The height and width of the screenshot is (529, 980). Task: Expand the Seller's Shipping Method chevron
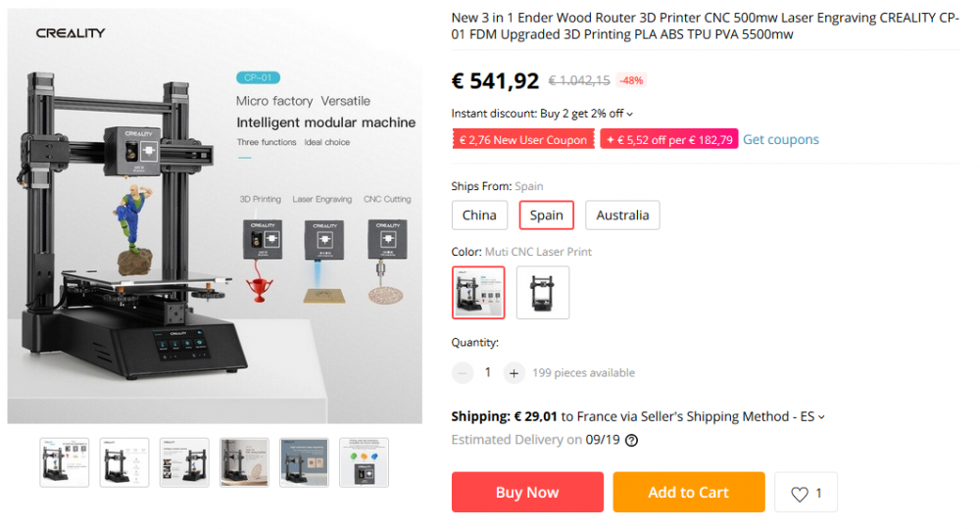click(821, 417)
